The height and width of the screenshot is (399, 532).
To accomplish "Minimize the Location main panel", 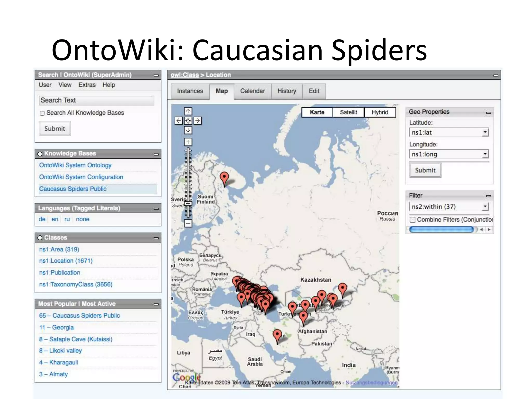I will [496, 75].
